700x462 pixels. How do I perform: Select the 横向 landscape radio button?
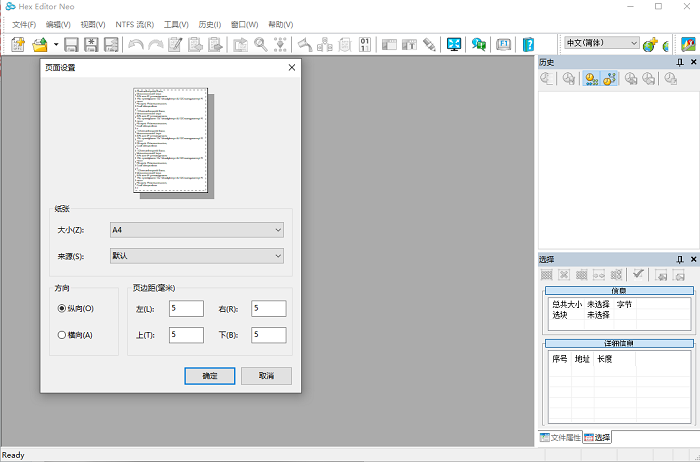coord(63,335)
